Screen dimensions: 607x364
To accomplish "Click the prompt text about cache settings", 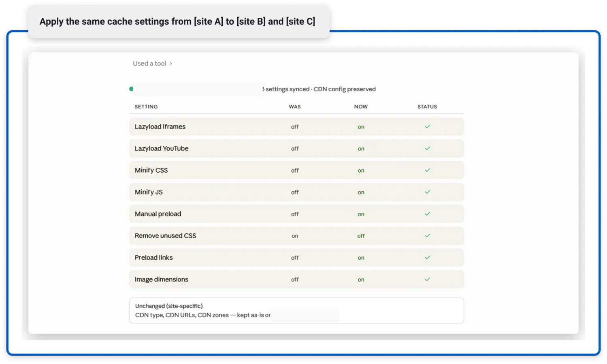I will click(x=177, y=21).
